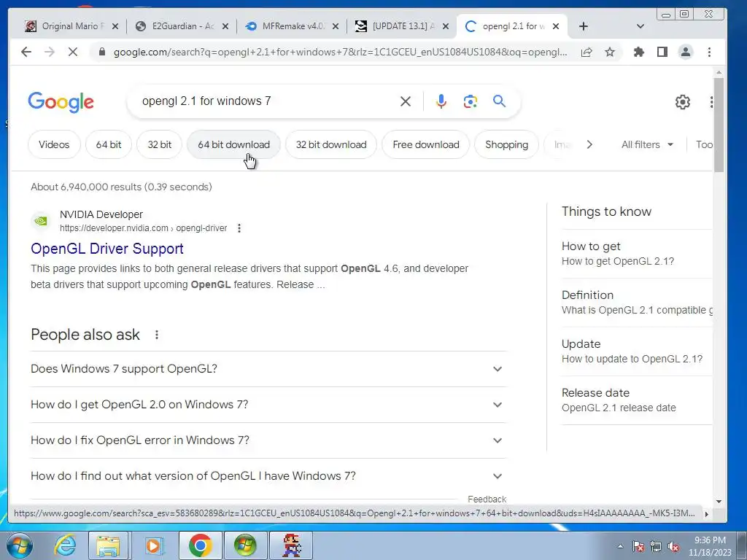747x560 pixels.
Task: Open How to get OpenGL 2.1 topic
Action: (x=636, y=253)
